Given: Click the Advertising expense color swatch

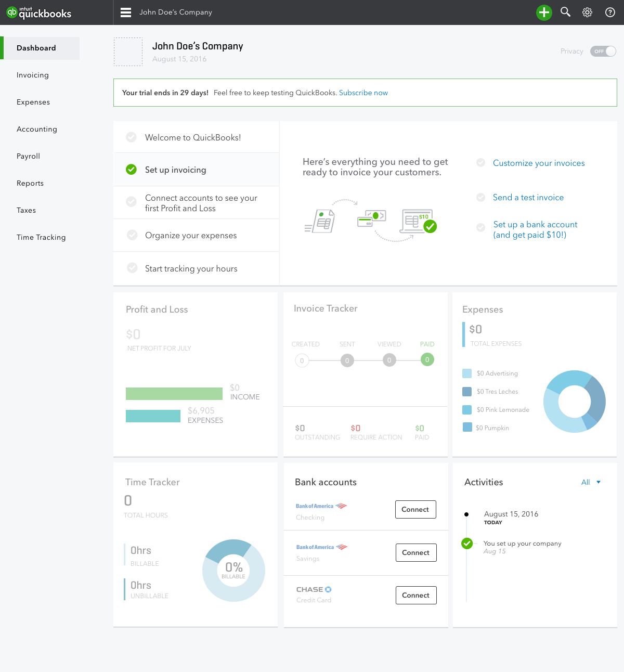Looking at the screenshot, I should tap(467, 373).
